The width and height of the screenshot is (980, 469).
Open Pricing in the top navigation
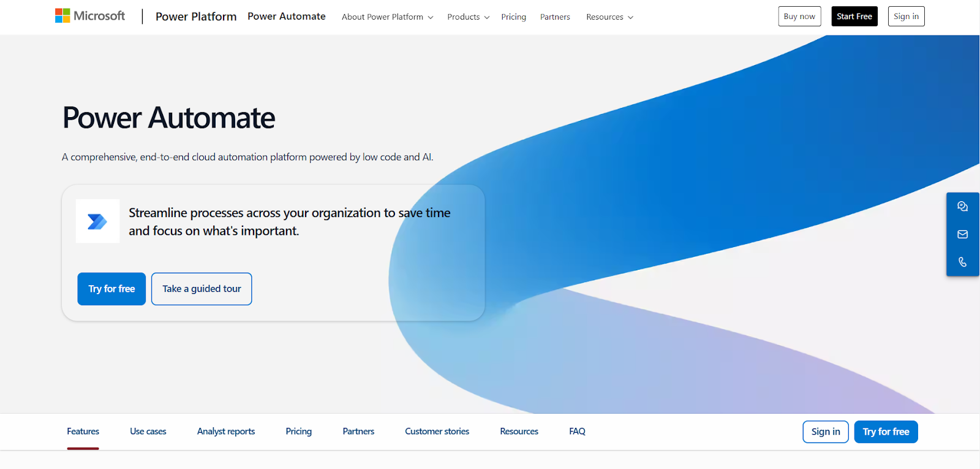[x=513, y=17]
